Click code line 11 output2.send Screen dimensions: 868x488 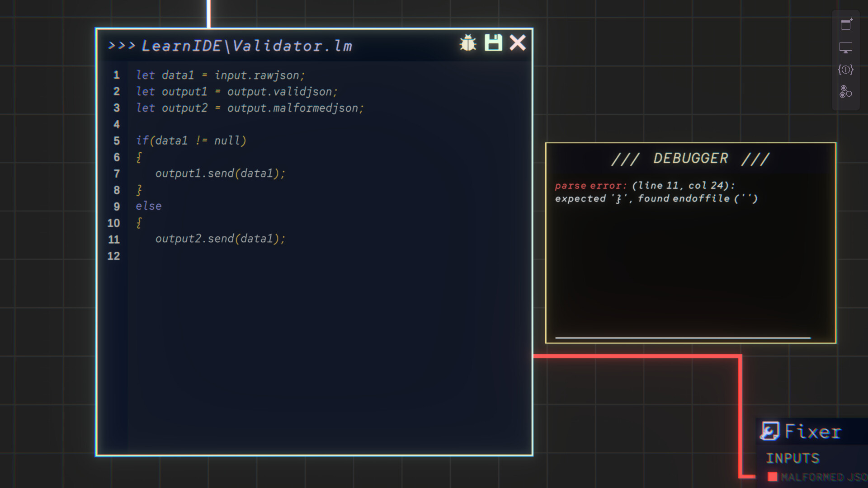[x=220, y=239]
